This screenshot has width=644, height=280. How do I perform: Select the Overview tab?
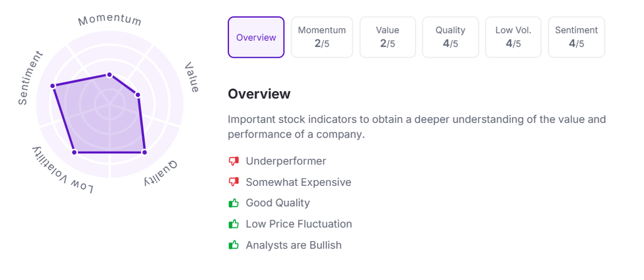(256, 38)
